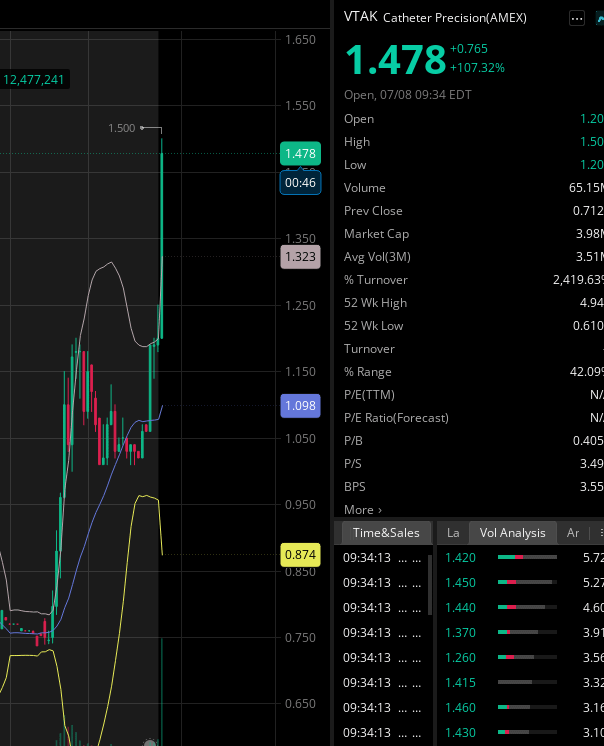
Task: Switch to the Time&Sales tab
Action: (386, 533)
